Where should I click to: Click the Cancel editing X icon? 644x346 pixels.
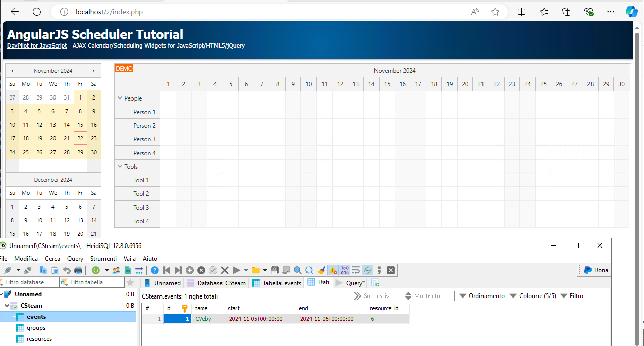point(225,270)
